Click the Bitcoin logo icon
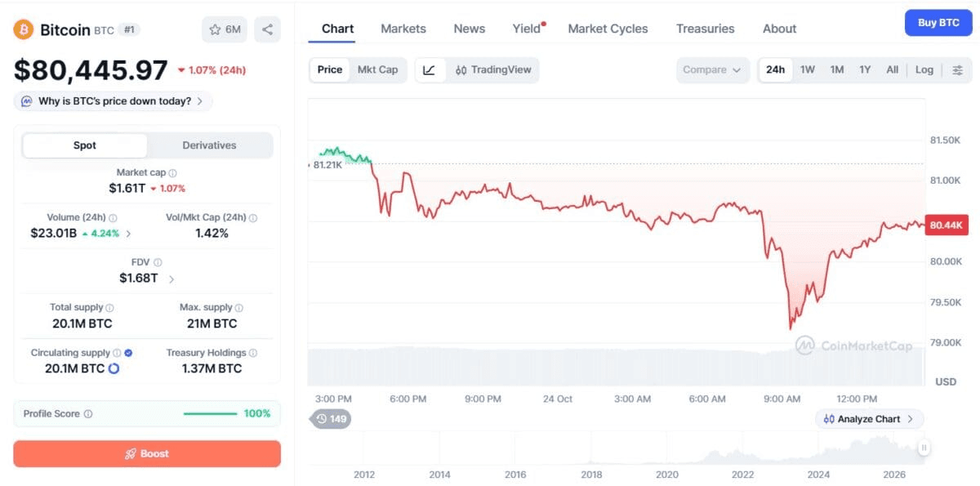The image size is (980, 486). (x=23, y=29)
